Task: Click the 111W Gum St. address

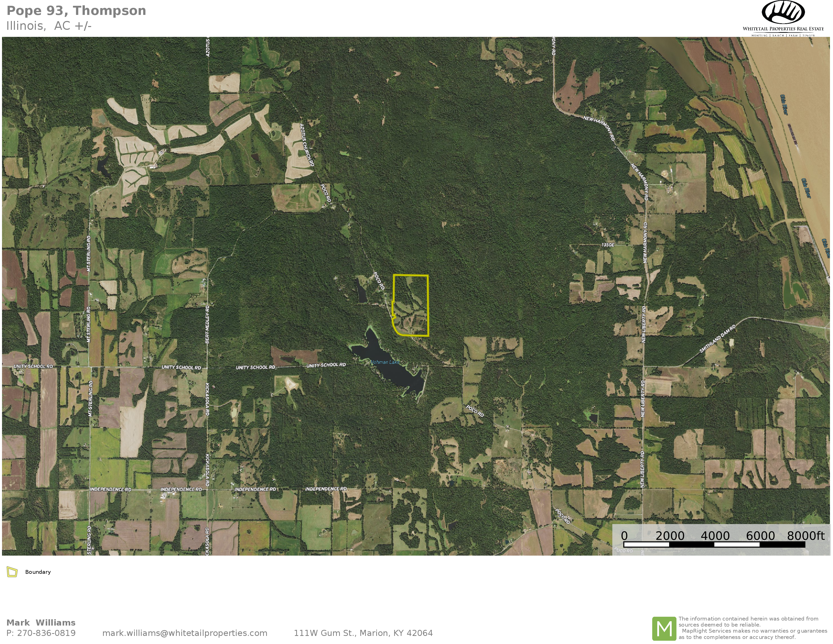Action: tap(363, 633)
